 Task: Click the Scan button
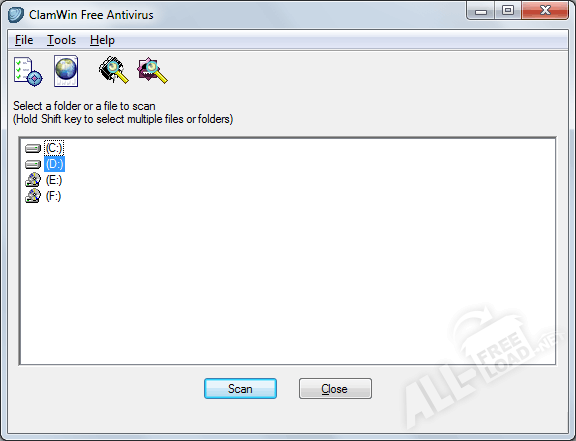coord(240,388)
